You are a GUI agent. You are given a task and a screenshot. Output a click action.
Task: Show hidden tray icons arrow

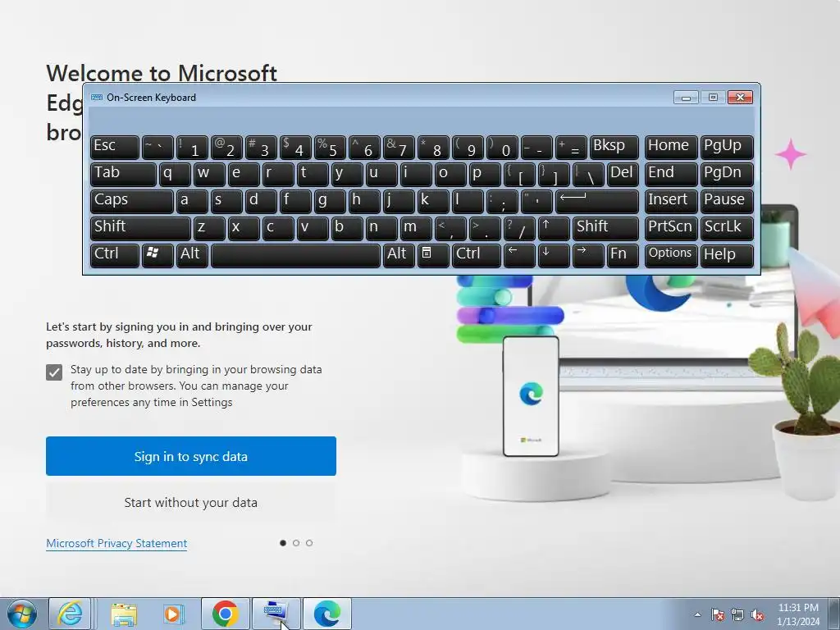tap(697, 614)
